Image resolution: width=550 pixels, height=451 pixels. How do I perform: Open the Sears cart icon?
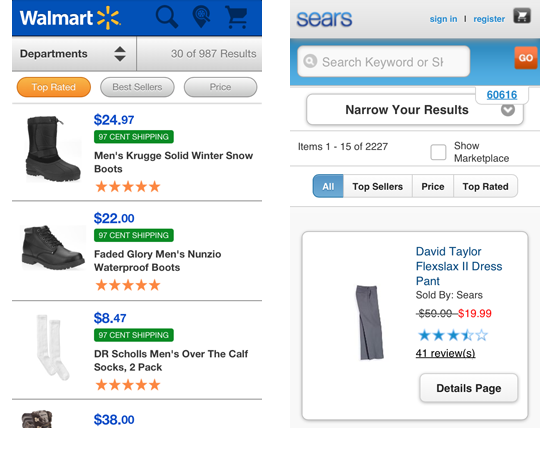pyautogui.click(x=522, y=16)
